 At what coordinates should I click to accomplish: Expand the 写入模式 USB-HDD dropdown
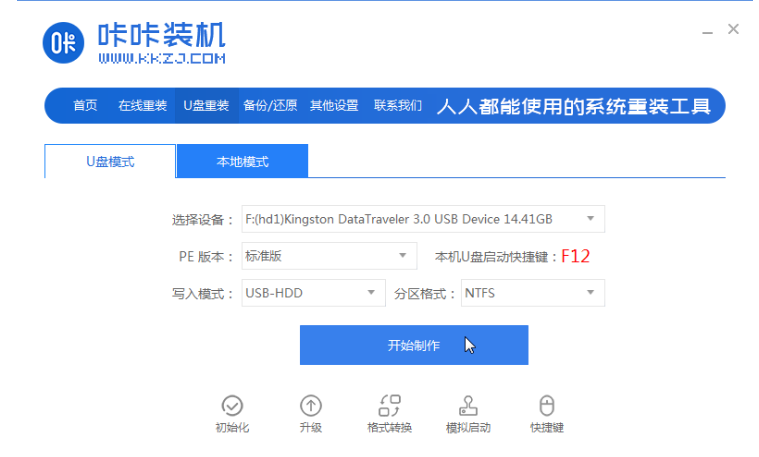point(371,293)
